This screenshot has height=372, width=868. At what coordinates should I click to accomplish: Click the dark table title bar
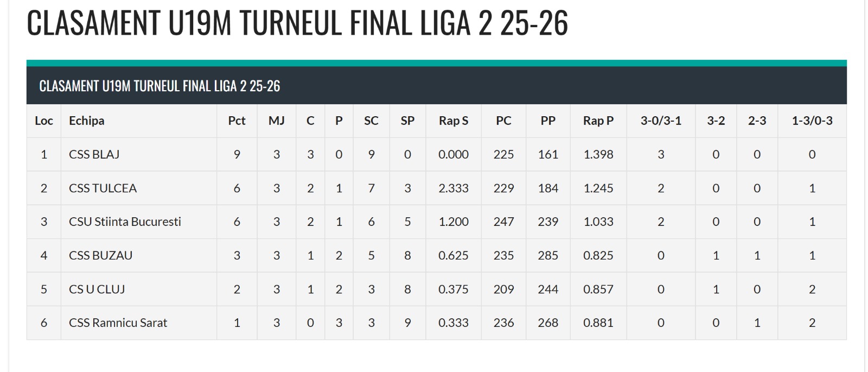pos(436,85)
